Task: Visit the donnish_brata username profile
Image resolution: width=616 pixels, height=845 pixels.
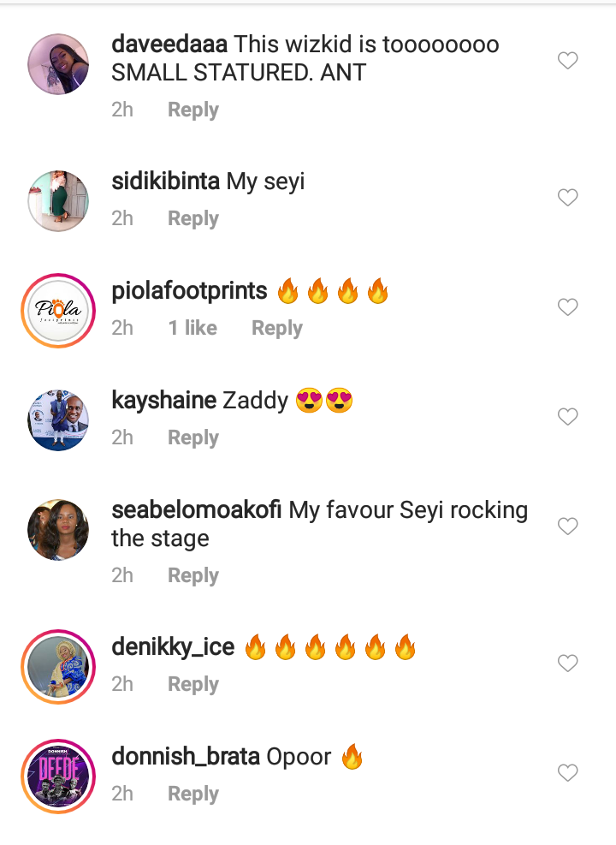Action: pyautogui.click(x=186, y=757)
